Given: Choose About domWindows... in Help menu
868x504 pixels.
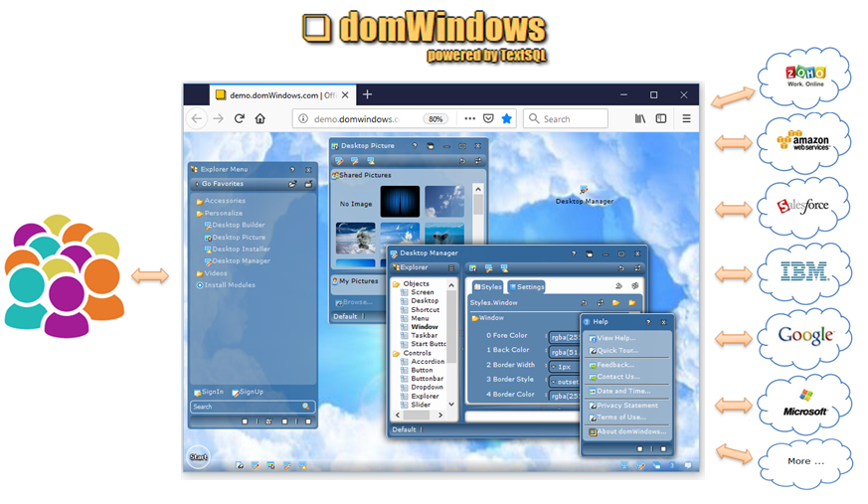Looking at the screenshot, I should click(x=627, y=432).
